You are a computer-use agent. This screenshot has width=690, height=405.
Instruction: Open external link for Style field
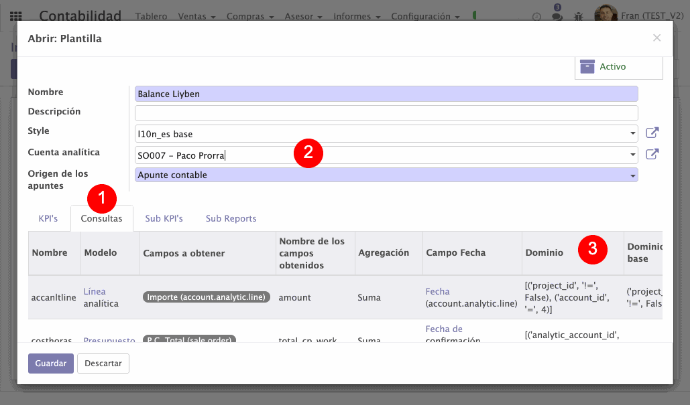[652, 133]
